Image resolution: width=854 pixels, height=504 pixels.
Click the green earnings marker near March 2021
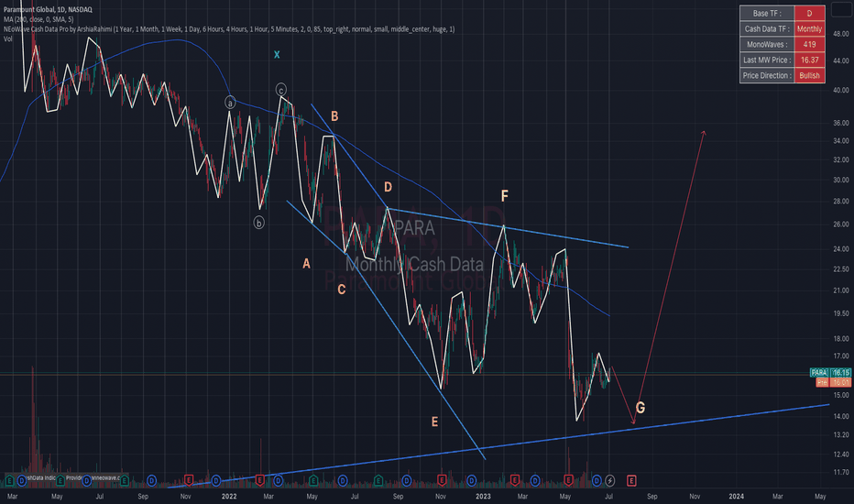pyautogui.click(x=9, y=480)
